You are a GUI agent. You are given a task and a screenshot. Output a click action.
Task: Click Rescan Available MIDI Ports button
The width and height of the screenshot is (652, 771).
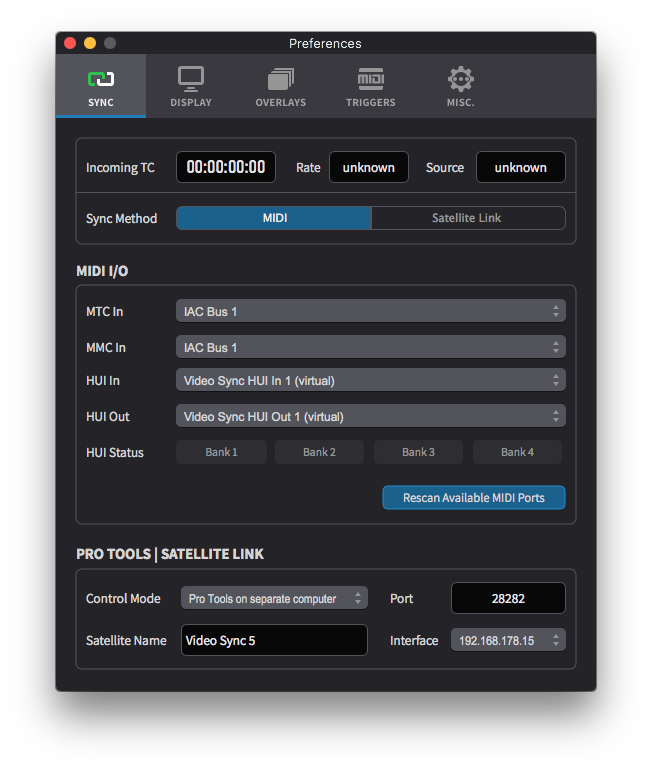(x=473, y=497)
